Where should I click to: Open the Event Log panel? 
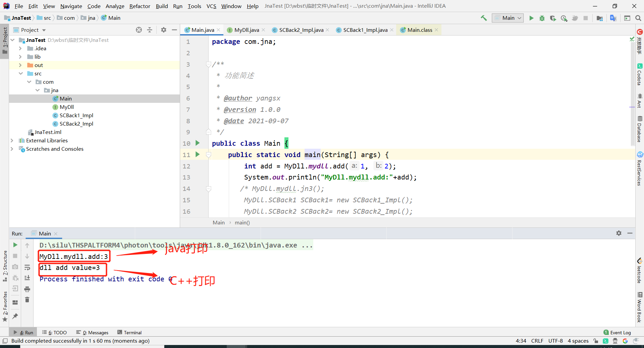[620, 332]
